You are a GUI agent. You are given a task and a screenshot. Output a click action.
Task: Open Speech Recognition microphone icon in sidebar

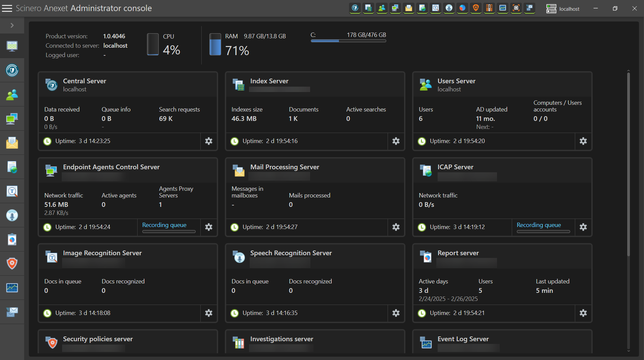pyautogui.click(x=12, y=215)
